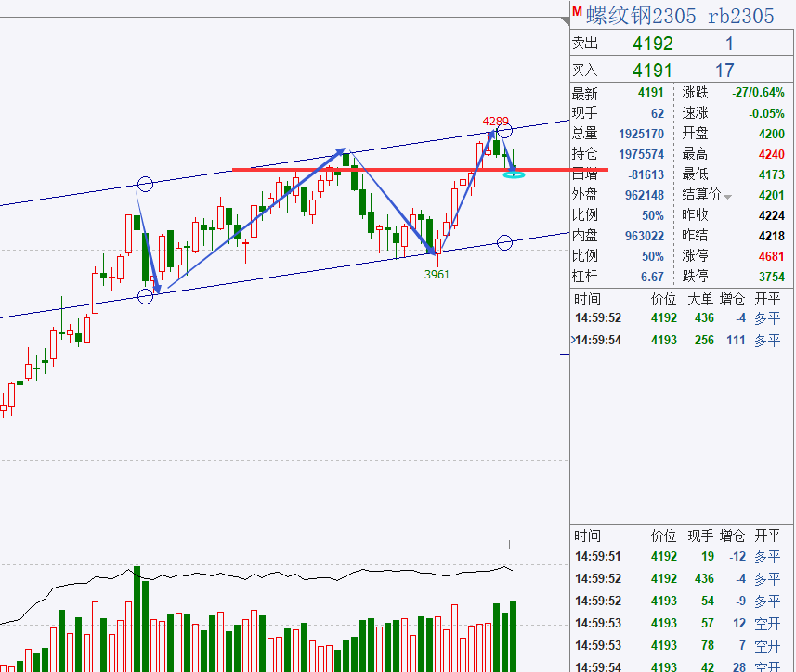Click the 卖出 sell price 4192
796x672 pixels.
[x=650, y=42]
